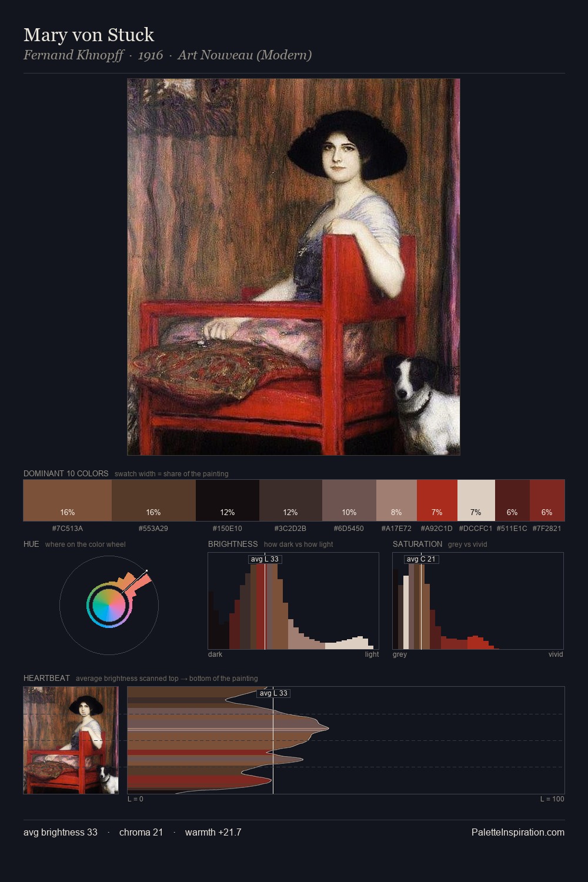Click the hue color wheel
This screenshot has width=588, height=882.
[109, 605]
